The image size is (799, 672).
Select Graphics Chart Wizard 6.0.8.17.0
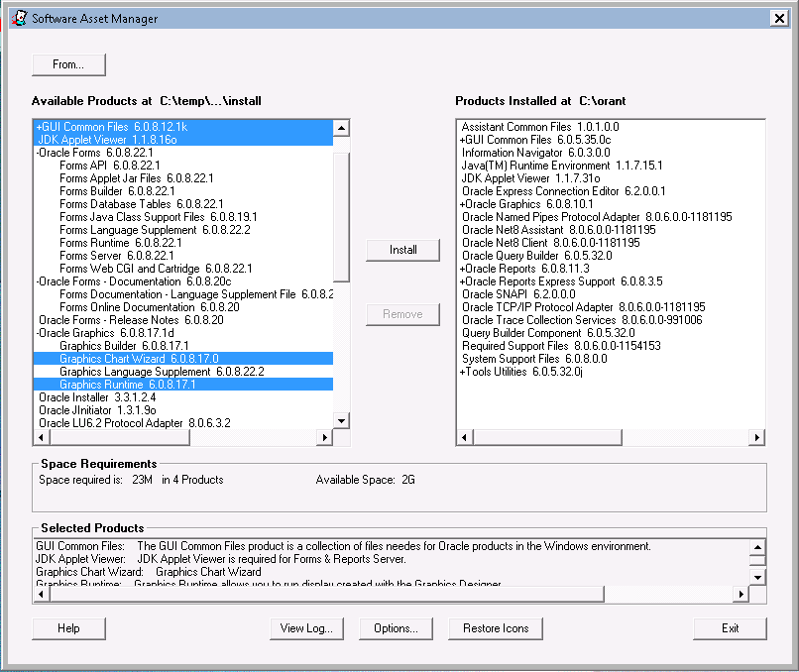[x=183, y=359]
